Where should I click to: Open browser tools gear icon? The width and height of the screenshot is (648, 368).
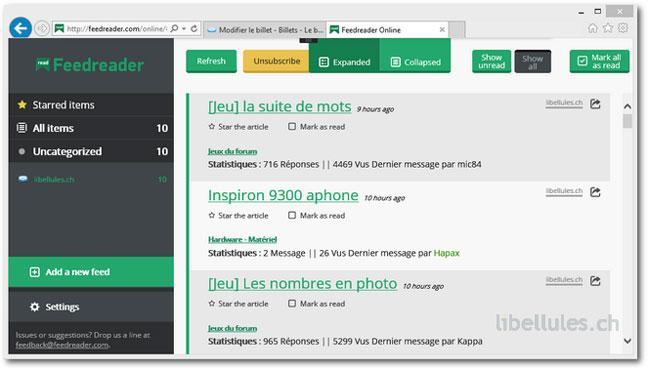pyautogui.click(x=623, y=28)
